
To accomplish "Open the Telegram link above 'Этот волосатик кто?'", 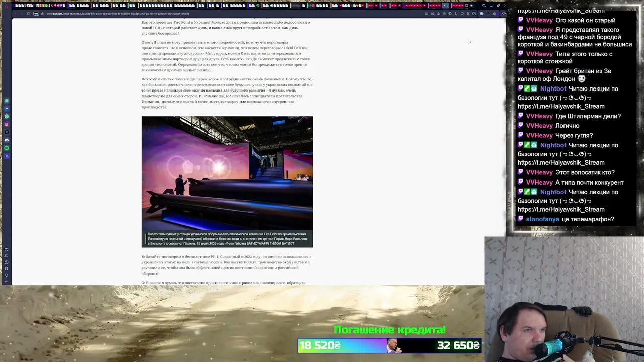I will (561, 162).
